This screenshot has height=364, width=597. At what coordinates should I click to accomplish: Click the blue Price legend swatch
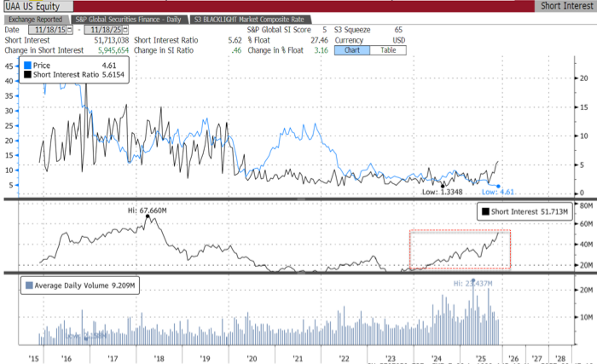[30, 65]
